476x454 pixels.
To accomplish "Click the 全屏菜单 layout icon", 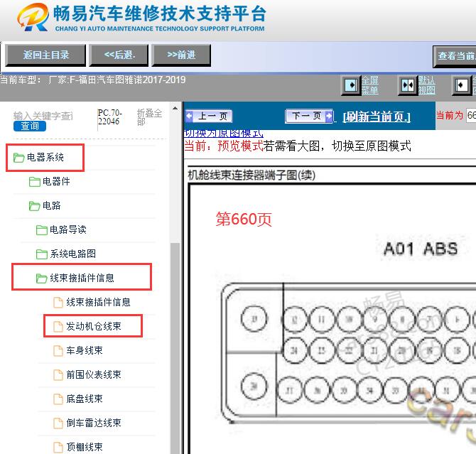I will pos(351,85).
